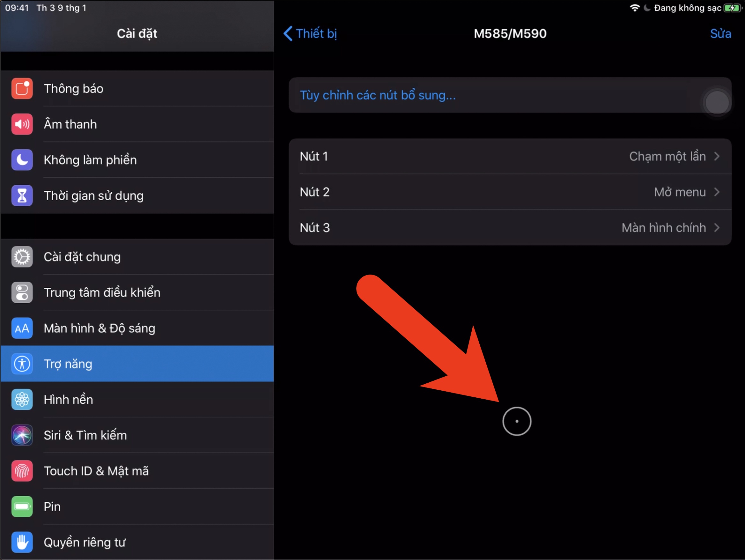Expand Nút 3 Màn hình chính chevron
Screen dimensions: 745x560
[717, 228]
